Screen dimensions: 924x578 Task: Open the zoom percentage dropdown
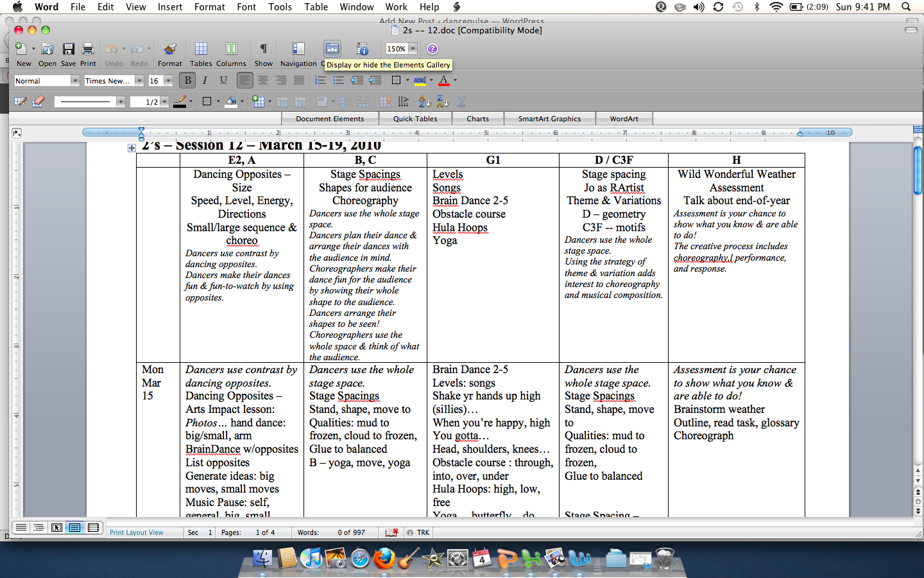click(413, 49)
